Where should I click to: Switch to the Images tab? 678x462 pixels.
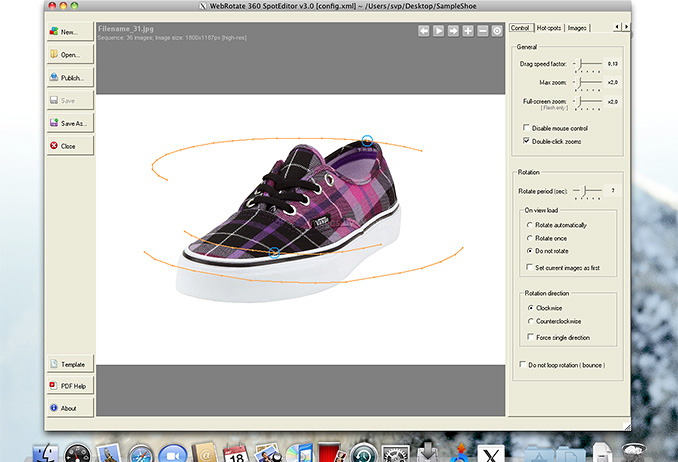click(577, 28)
